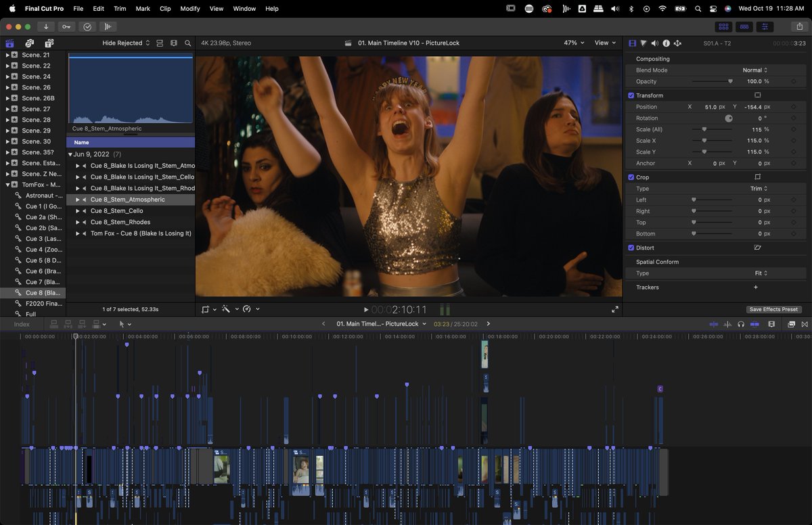The image size is (812, 525).
Task: Change Spatial Conform Type Fit dropdown
Action: coord(761,273)
